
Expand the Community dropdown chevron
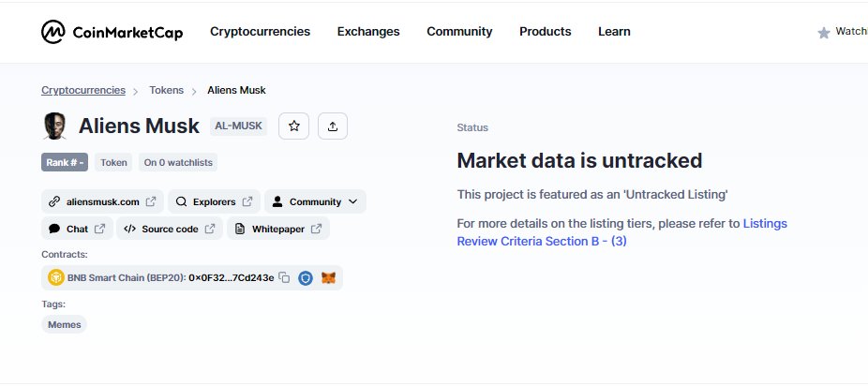point(353,201)
